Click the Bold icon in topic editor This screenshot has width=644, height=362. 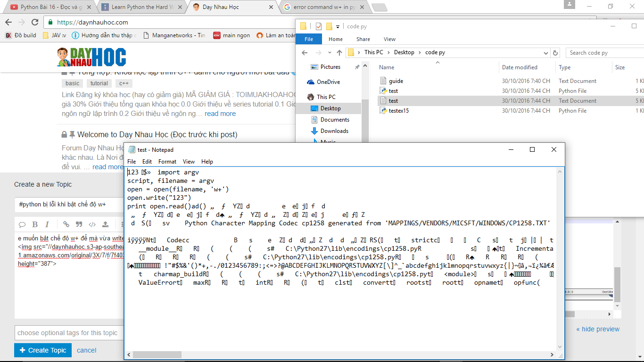35,224
